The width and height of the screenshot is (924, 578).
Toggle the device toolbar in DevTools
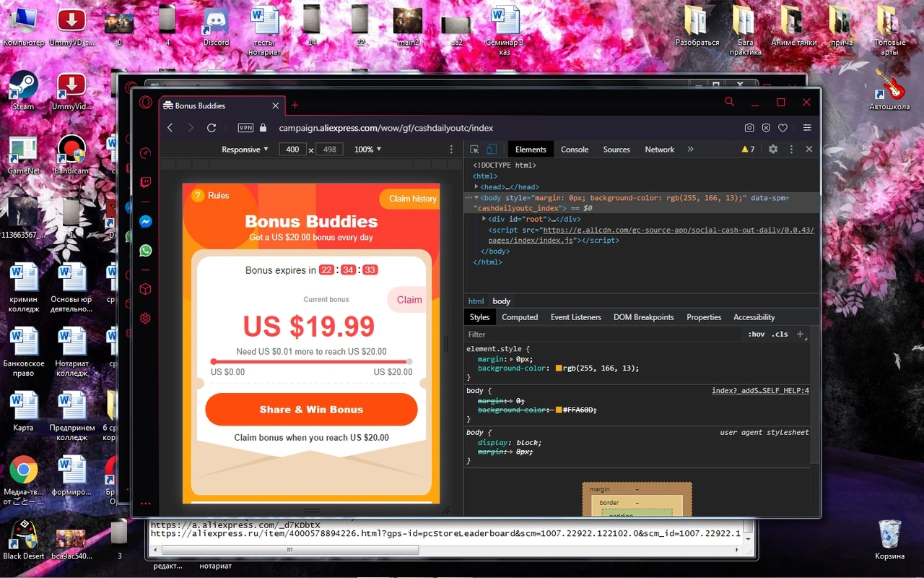tap(491, 150)
